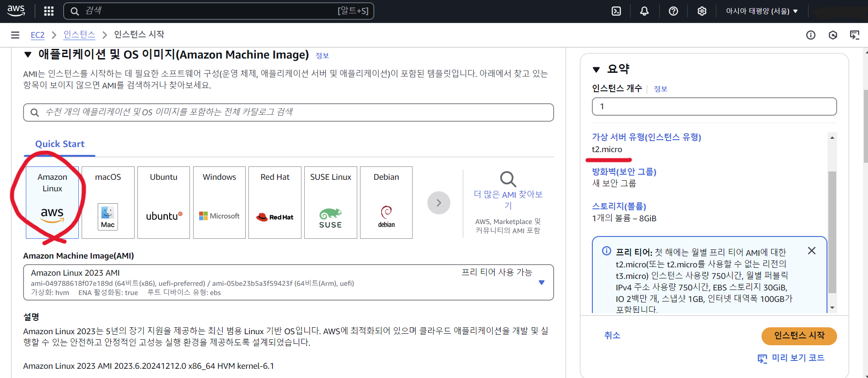Open 스토리지(볼륨) summary link
The image size is (868, 378).
click(x=619, y=206)
